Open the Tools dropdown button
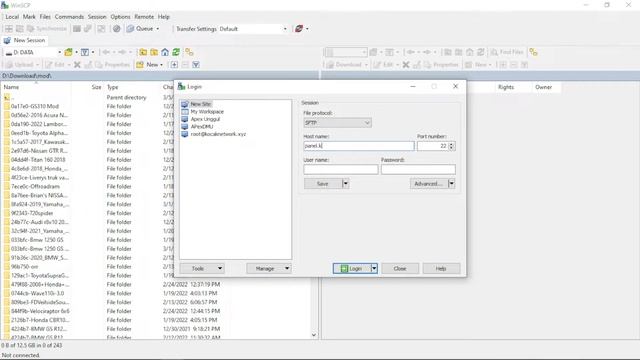The image size is (640, 360). (x=202, y=268)
